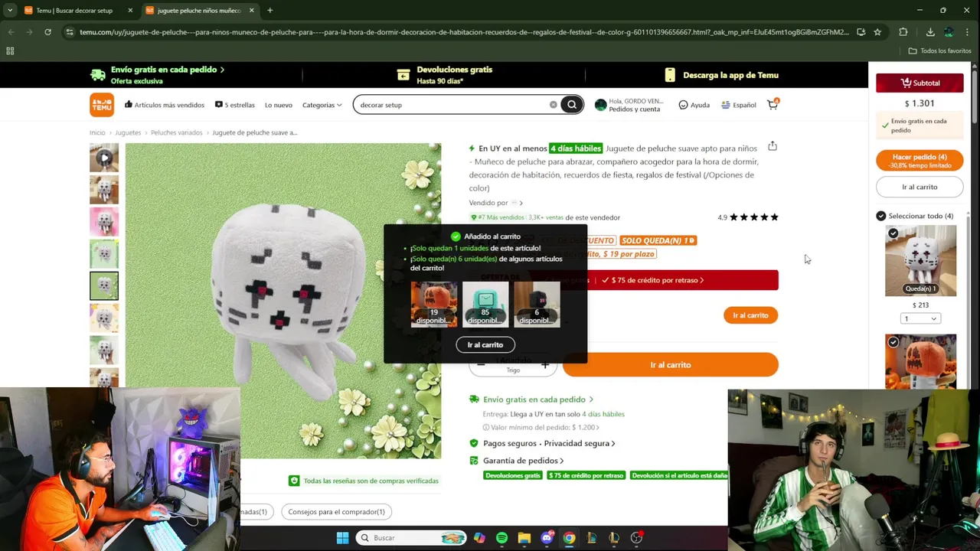The width and height of the screenshot is (980, 551).
Task: Click the Chrome profile avatar
Action: tap(949, 32)
